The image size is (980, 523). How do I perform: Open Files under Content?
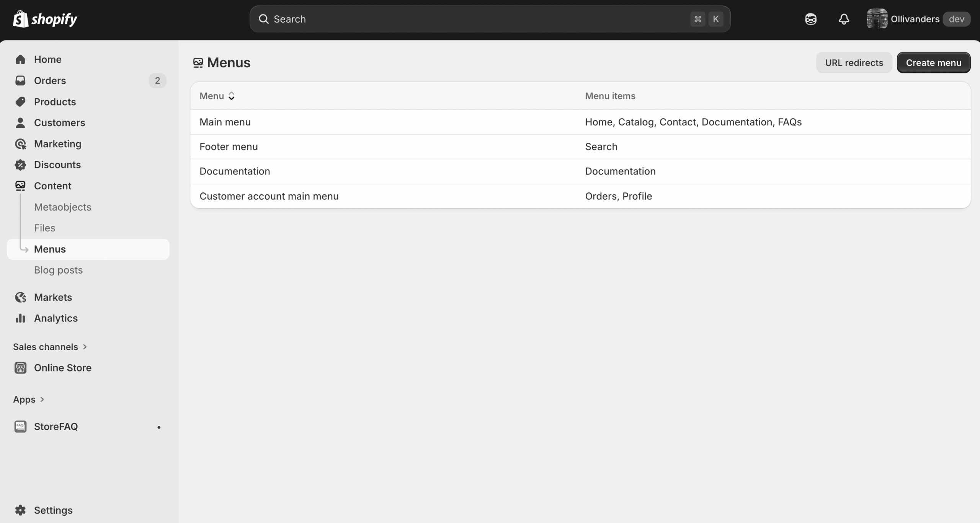44,228
